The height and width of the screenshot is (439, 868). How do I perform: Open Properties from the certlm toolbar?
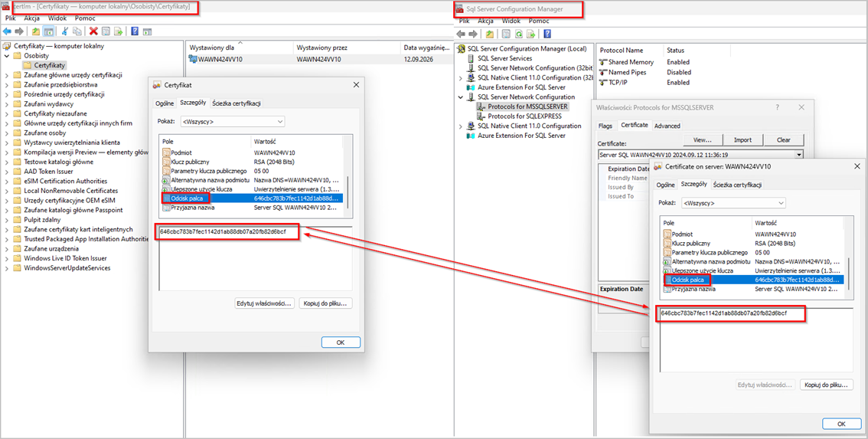point(106,31)
